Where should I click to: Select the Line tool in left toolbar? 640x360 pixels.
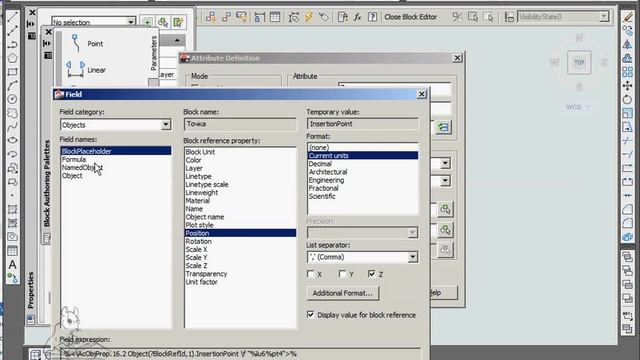coord(12,17)
